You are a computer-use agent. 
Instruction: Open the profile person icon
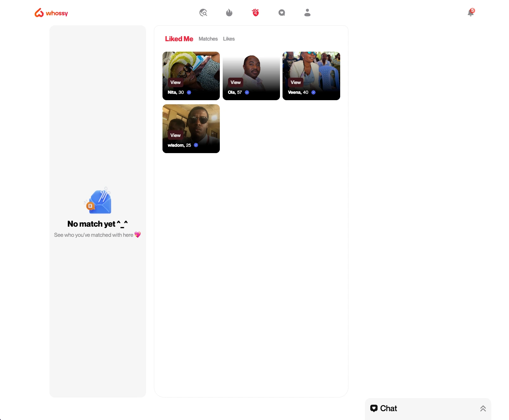coord(307,13)
